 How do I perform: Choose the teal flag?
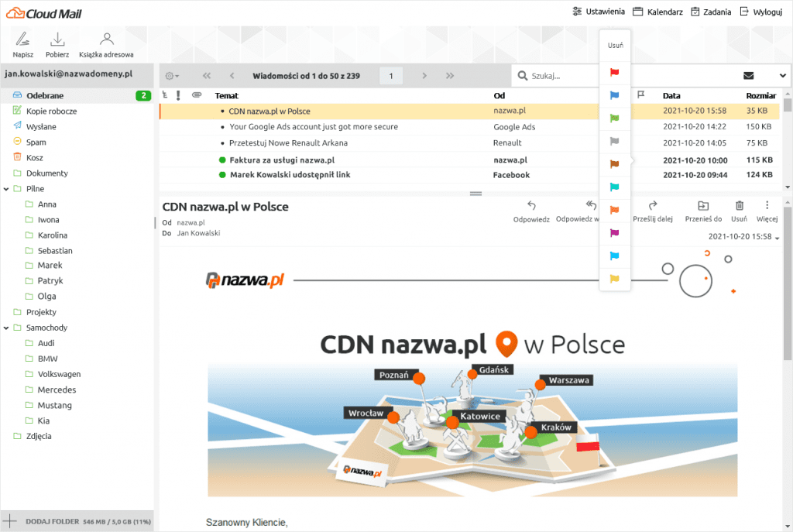614,187
